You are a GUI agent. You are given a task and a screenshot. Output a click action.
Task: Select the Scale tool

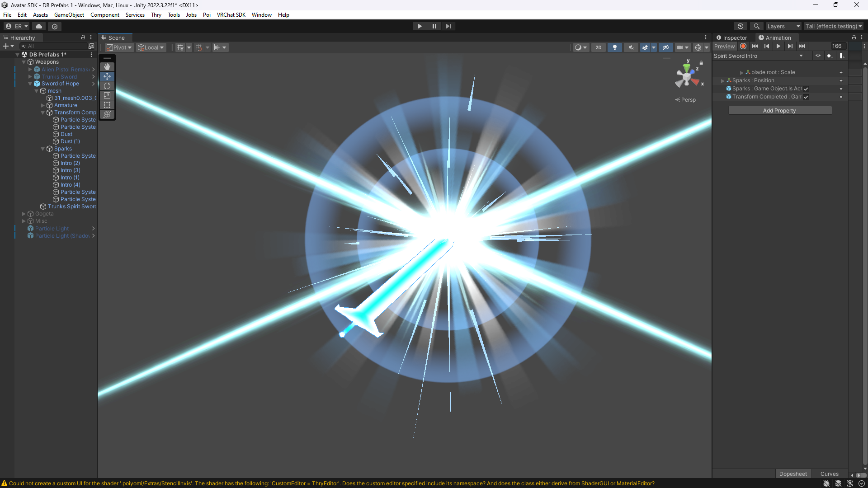click(x=107, y=95)
